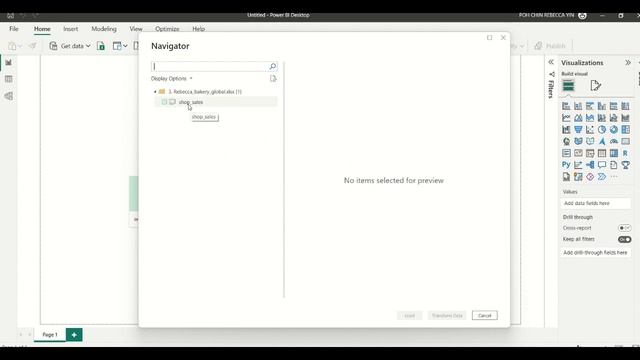Viewport: 640px width, 360px height.
Task: Collapse the Rebecca_bakery_global.xlsx tree node
Action: coord(155,92)
